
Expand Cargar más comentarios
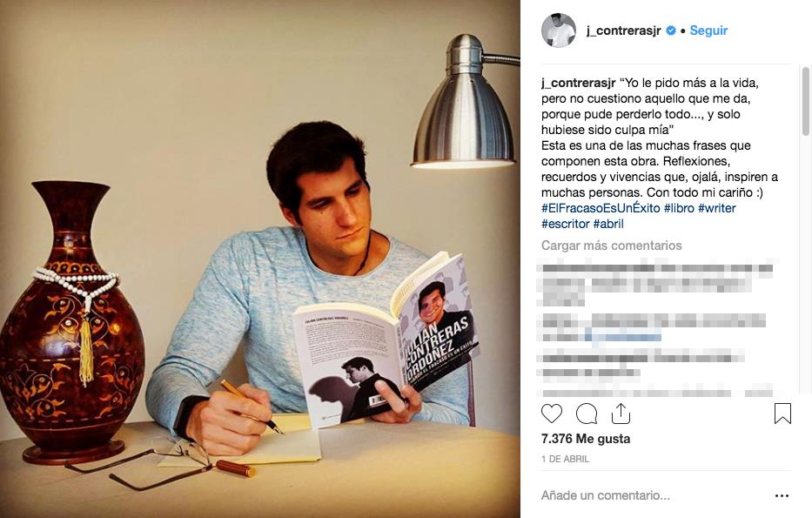point(612,246)
